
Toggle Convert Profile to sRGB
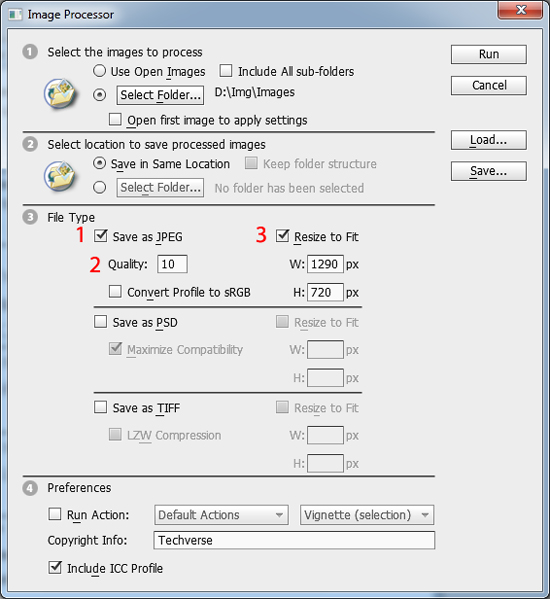coord(115,291)
